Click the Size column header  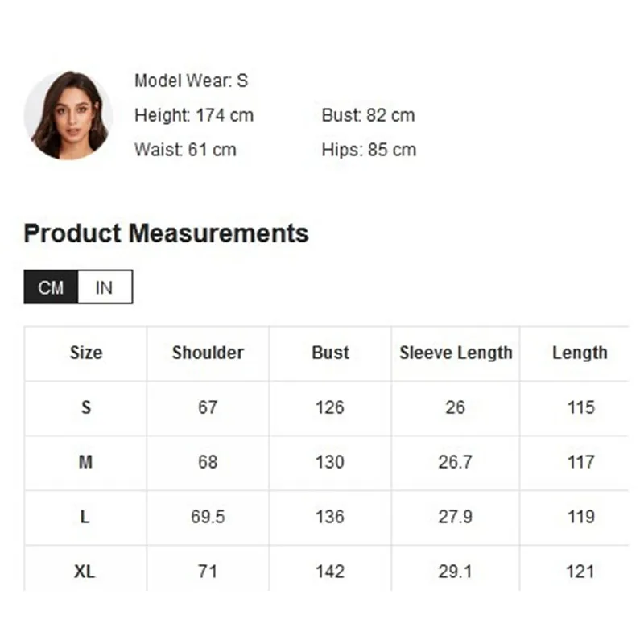pyautogui.click(x=86, y=353)
